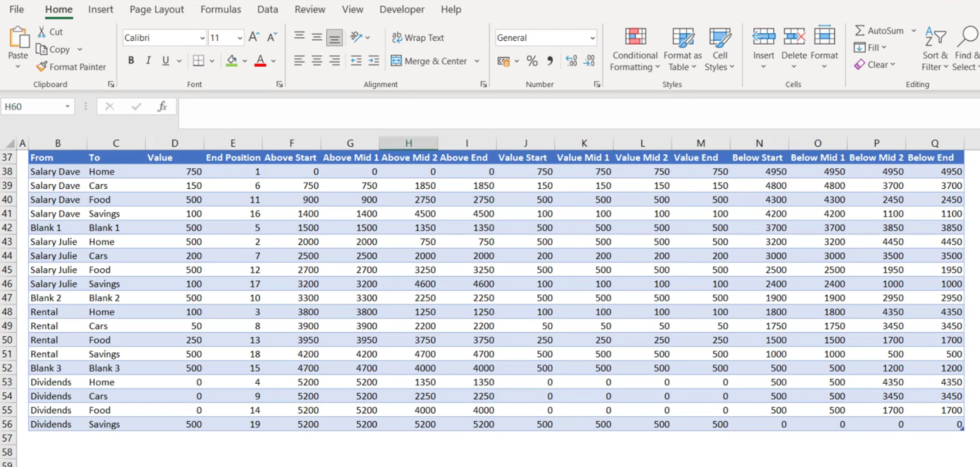Open the AutoSum dropdown arrow
The width and height of the screenshot is (980, 467).
(x=913, y=31)
